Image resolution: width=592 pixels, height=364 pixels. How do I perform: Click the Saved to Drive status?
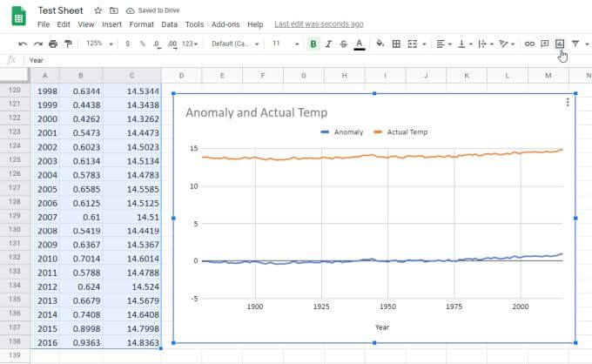click(x=153, y=10)
